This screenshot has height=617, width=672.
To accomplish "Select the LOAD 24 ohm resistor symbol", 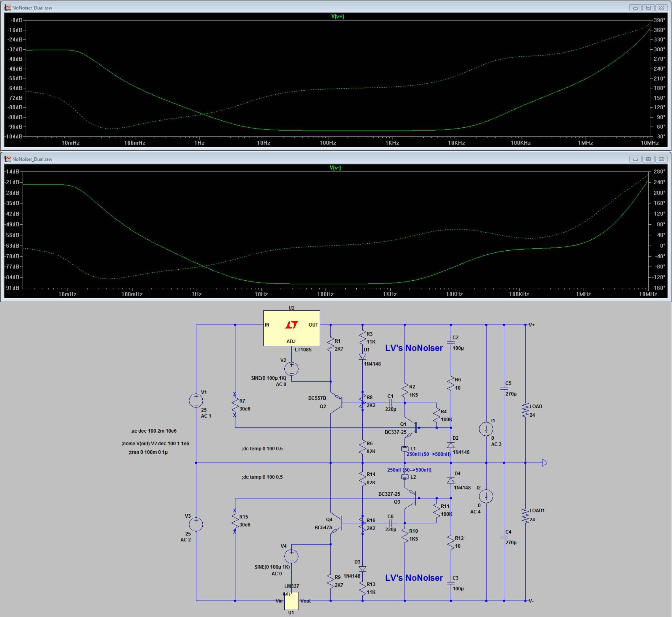I will pos(525,410).
